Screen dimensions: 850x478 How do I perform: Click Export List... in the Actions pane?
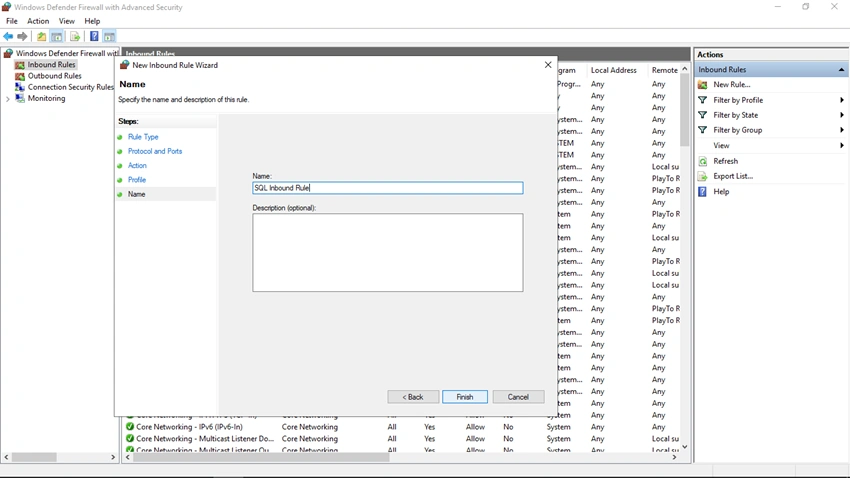(733, 176)
